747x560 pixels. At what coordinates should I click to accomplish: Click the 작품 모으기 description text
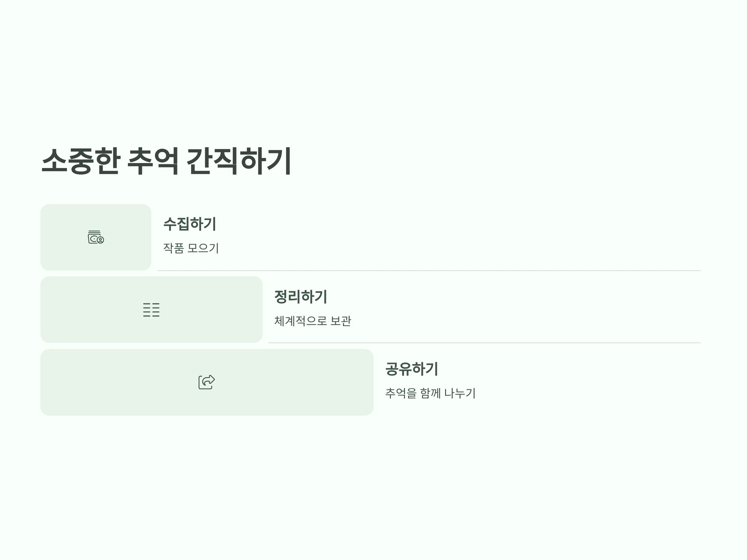(x=191, y=248)
